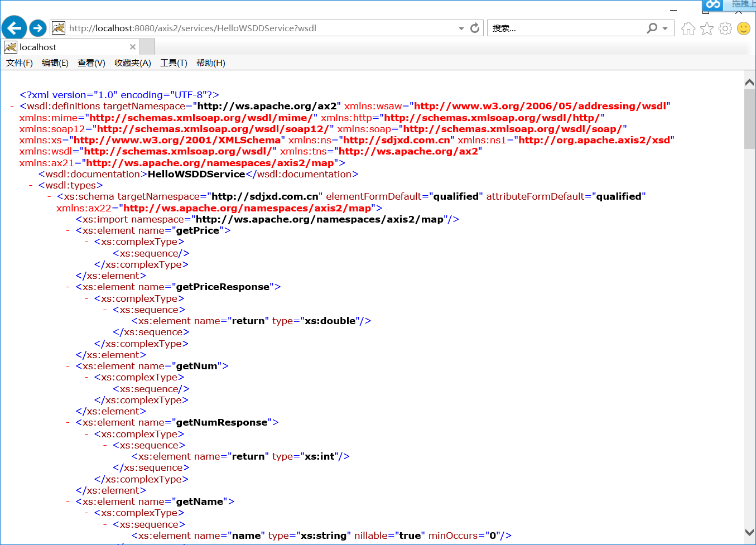Image resolution: width=756 pixels, height=545 pixels.
Task: Collapse the getPriceResponse element node
Action: pos(68,287)
